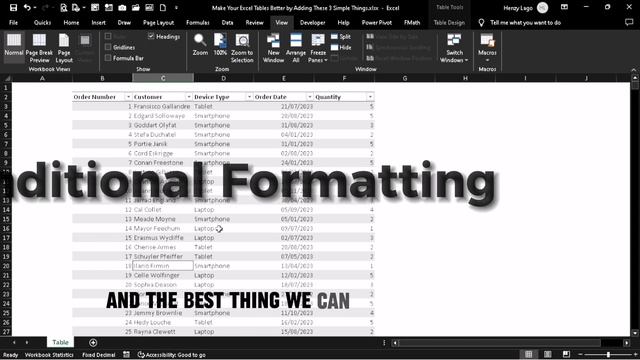This screenshot has height=360, width=640.
Task: Open Order Number filter dropdown
Action: (x=128, y=97)
